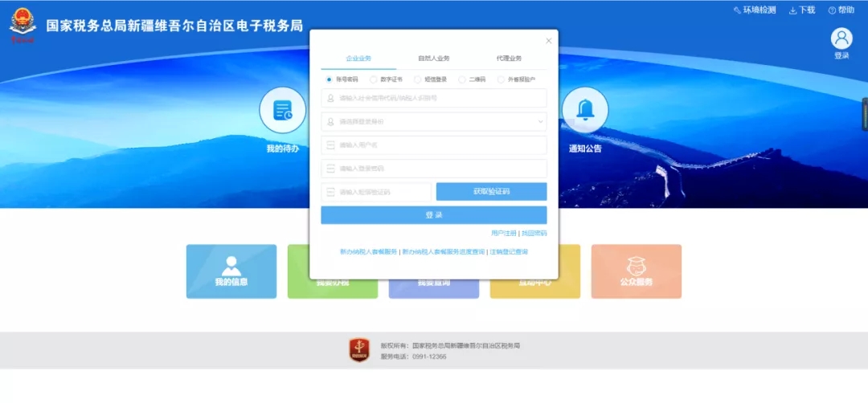868x403 pixels.
Task: Click the 登录 user avatar icon
Action: click(x=841, y=39)
